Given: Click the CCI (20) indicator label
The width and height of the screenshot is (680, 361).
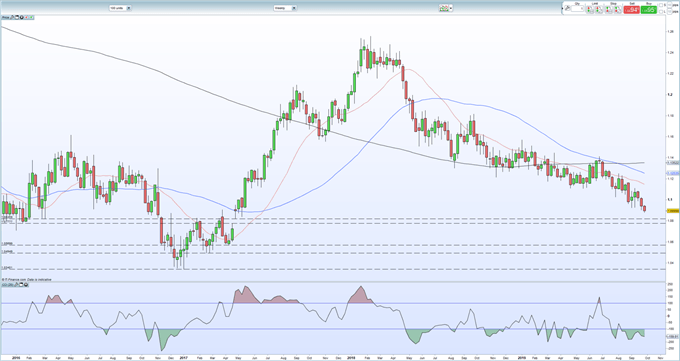Looking at the screenshot, I should (x=7, y=285).
